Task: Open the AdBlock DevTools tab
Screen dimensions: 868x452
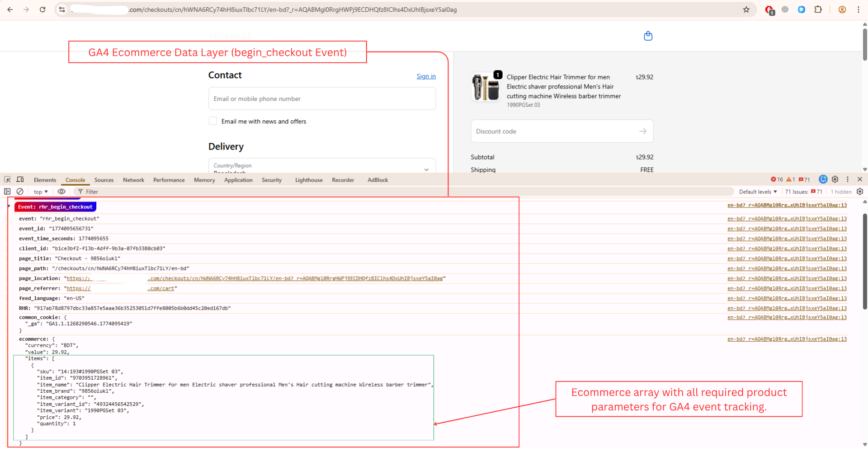Action: click(377, 180)
